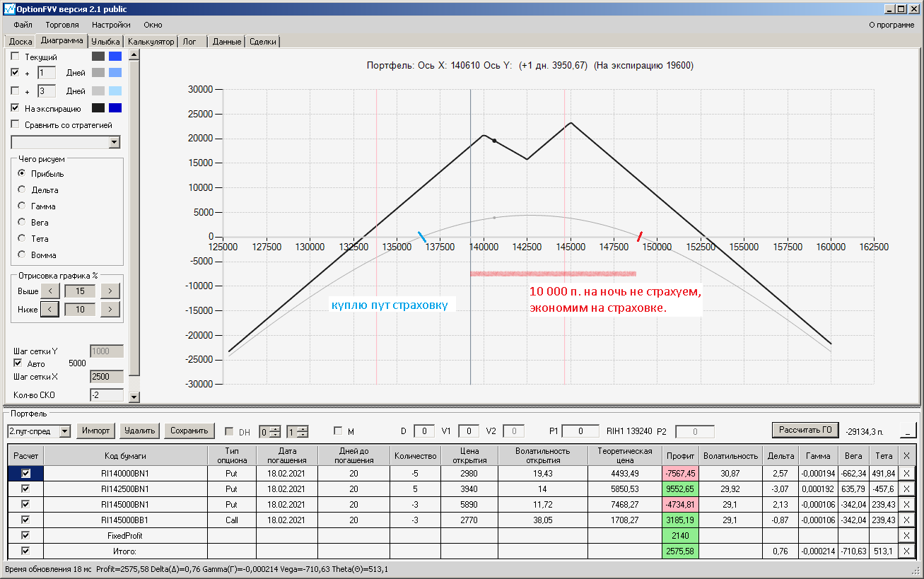
Task: Click the V1 input field
Action: [x=469, y=431]
